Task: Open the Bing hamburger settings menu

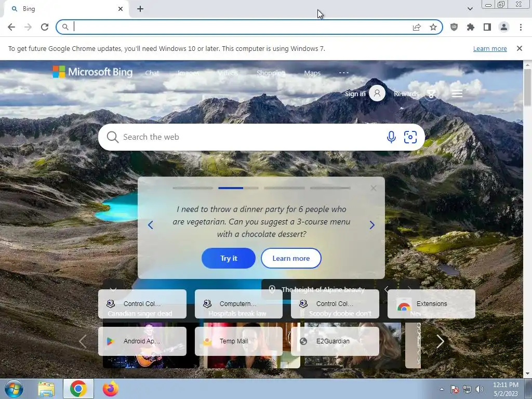Action: tap(457, 94)
